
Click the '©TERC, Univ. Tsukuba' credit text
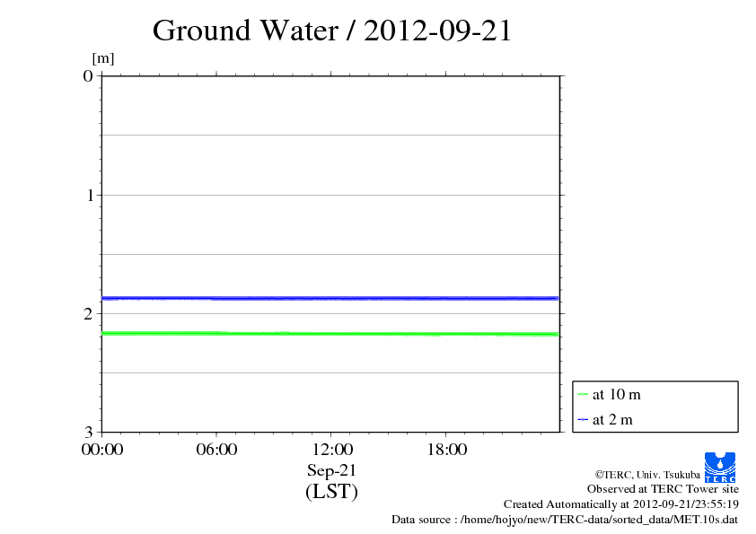[x=647, y=475]
